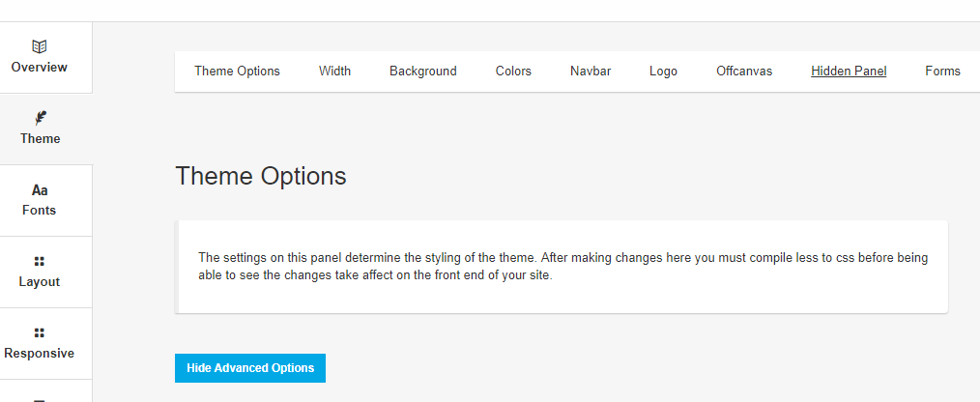Select the Theme Options tab

tap(237, 72)
